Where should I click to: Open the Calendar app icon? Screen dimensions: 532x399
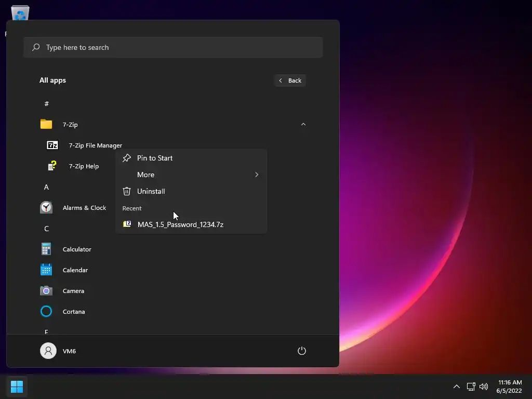click(46, 270)
